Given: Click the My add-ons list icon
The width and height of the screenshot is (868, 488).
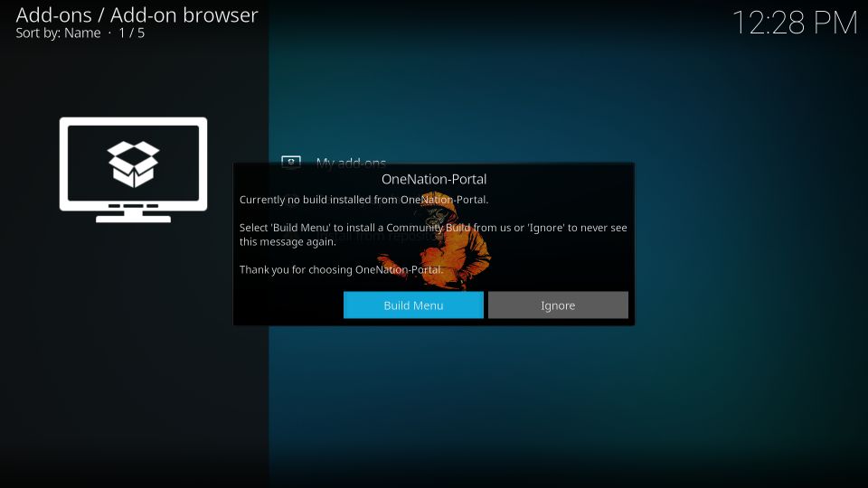Looking at the screenshot, I should (x=291, y=160).
